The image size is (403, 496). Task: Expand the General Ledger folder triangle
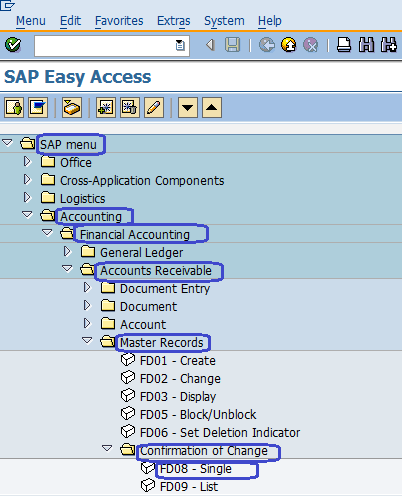[x=67, y=252]
